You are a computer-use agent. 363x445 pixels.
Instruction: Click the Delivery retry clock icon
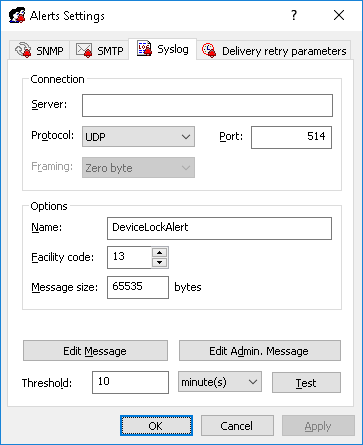coord(209,50)
